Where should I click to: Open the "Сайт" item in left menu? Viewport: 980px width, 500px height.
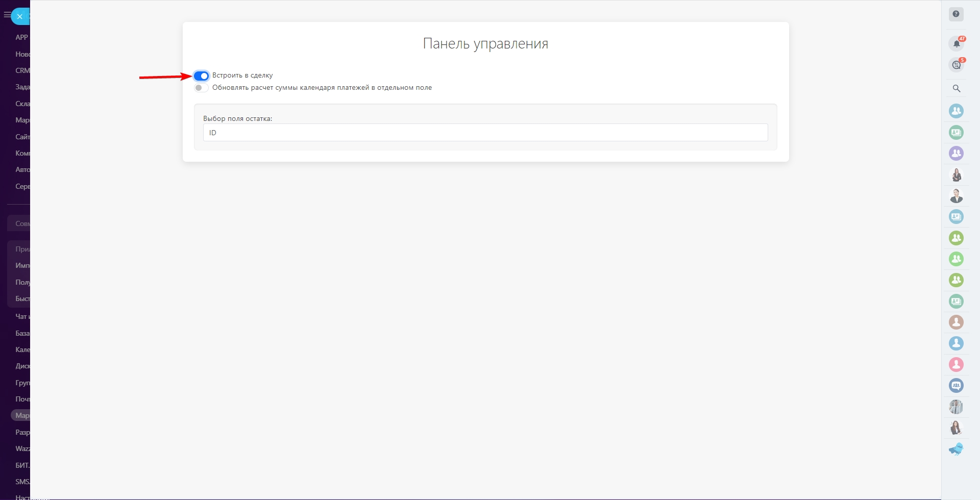pyautogui.click(x=22, y=137)
